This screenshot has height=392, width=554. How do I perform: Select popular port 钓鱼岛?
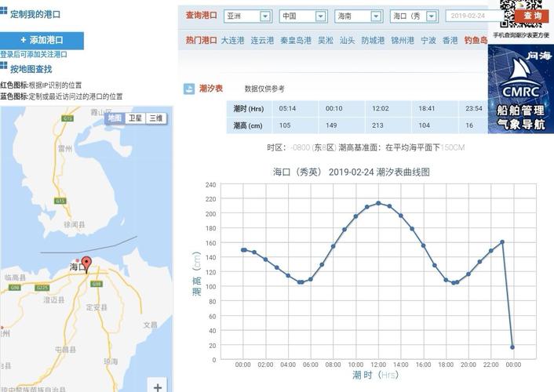[476, 40]
